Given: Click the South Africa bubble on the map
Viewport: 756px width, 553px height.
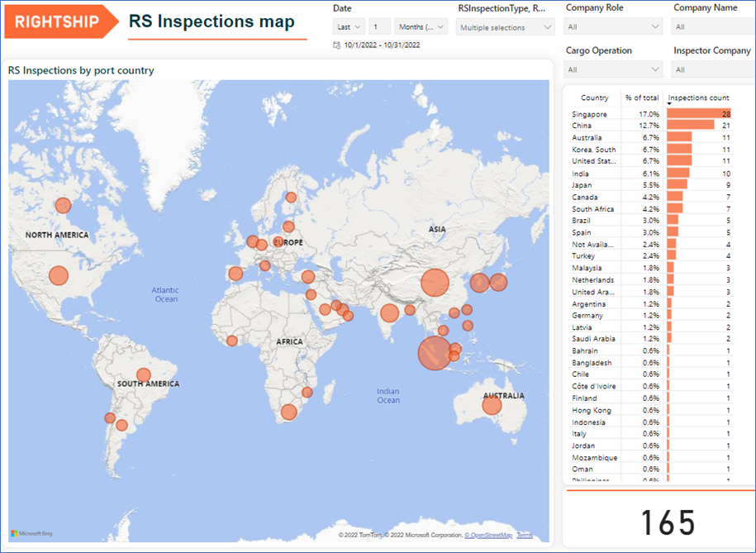Looking at the screenshot, I should click(x=288, y=411).
